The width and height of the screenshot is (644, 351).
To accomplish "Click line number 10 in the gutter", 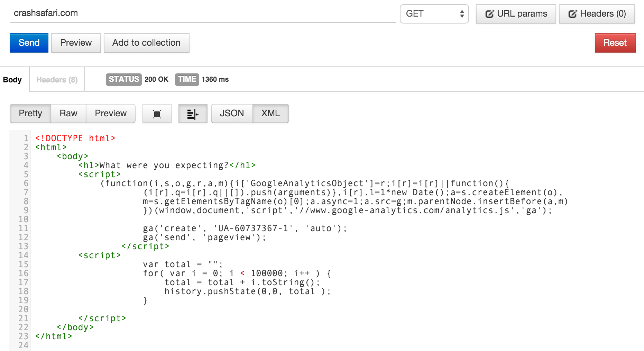I will pos(24,219).
